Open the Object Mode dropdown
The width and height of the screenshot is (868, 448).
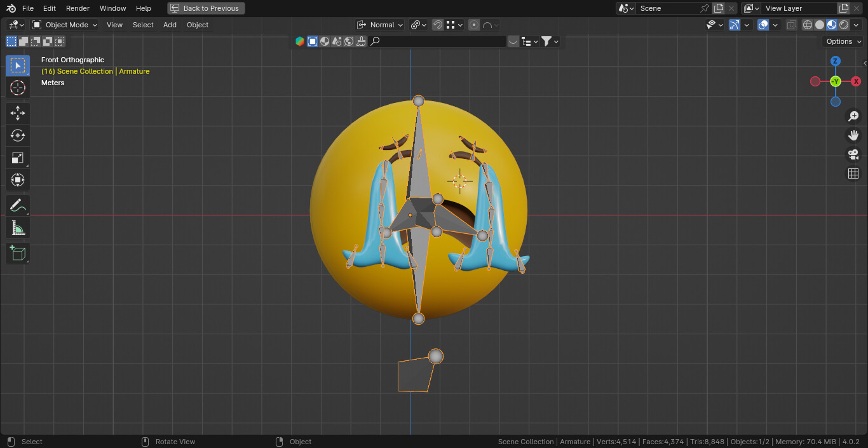pyautogui.click(x=65, y=25)
